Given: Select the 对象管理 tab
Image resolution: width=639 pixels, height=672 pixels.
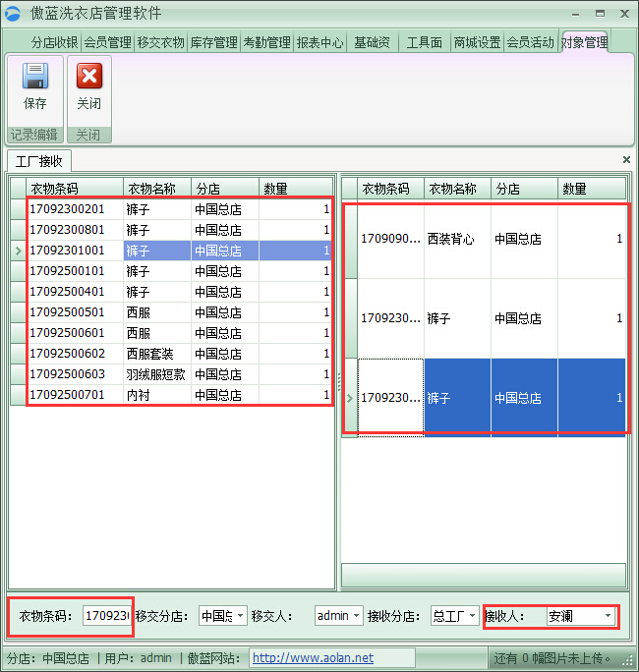Looking at the screenshot, I should 585,42.
